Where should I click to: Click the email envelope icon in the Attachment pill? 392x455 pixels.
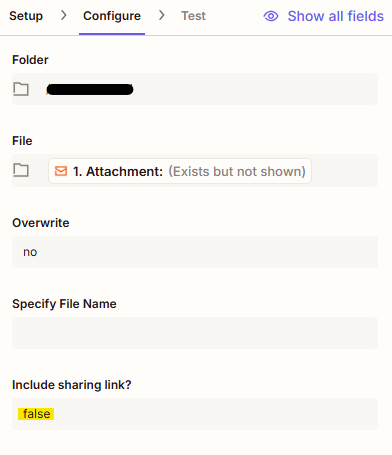tap(61, 171)
